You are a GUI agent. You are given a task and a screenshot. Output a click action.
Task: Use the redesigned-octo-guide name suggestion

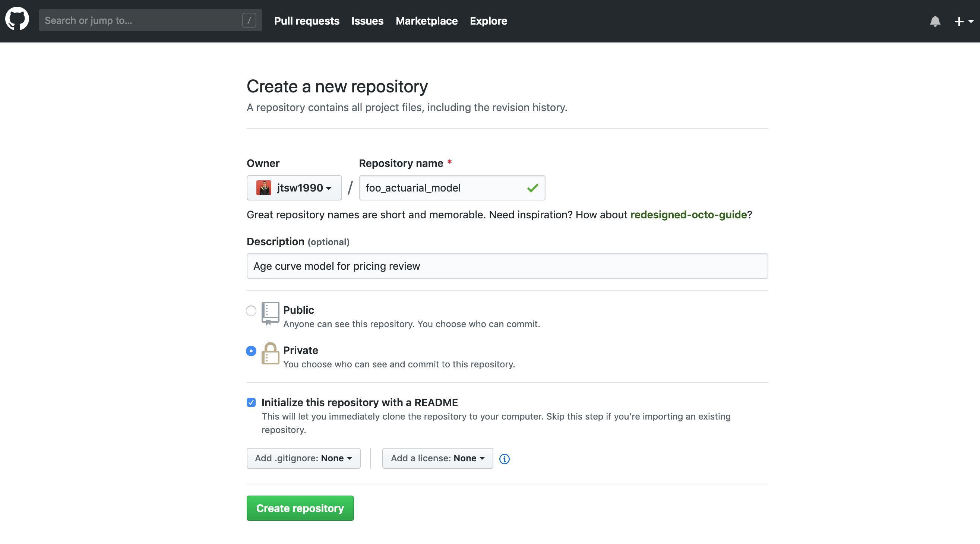[688, 215]
